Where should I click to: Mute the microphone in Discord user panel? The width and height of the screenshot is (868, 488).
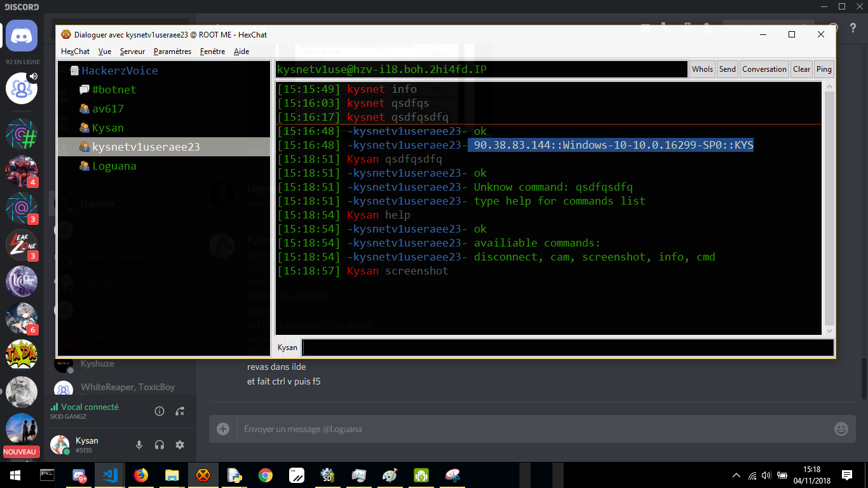pyautogui.click(x=139, y=445)
